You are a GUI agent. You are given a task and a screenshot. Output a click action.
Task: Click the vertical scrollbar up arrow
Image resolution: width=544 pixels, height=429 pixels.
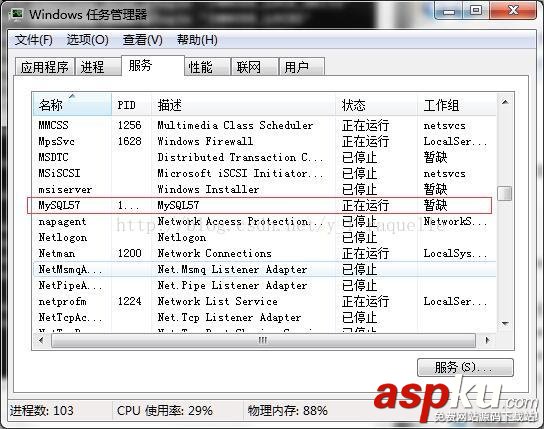pos(505,102)
